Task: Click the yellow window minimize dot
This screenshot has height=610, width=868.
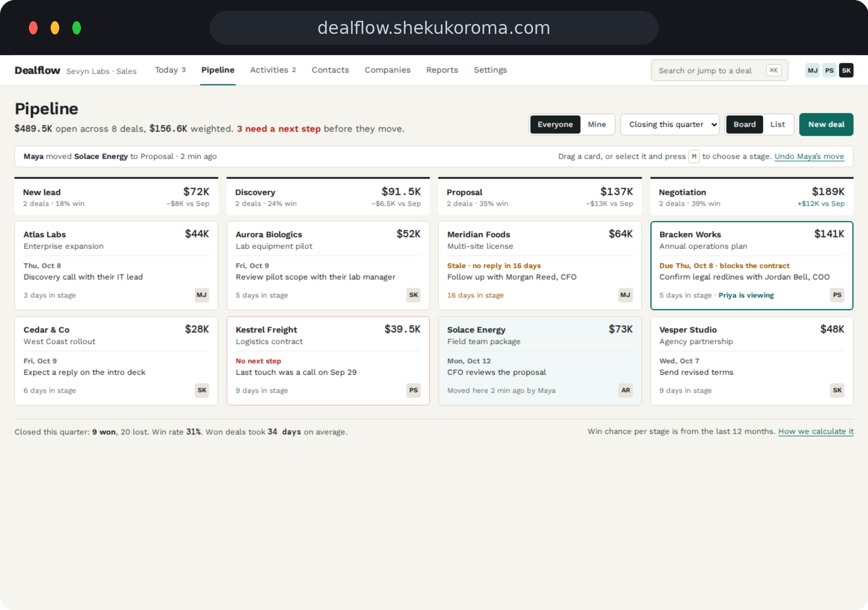Action: [55, 28]
